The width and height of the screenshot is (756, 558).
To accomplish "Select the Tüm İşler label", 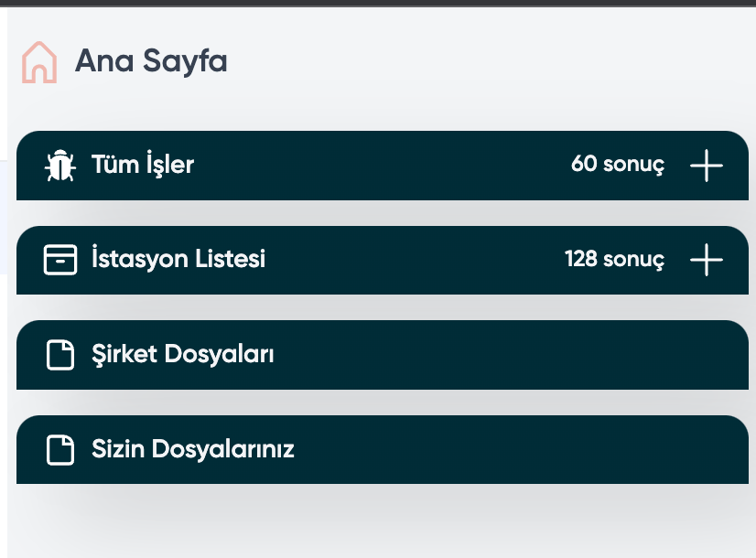I will coord(143,164).
